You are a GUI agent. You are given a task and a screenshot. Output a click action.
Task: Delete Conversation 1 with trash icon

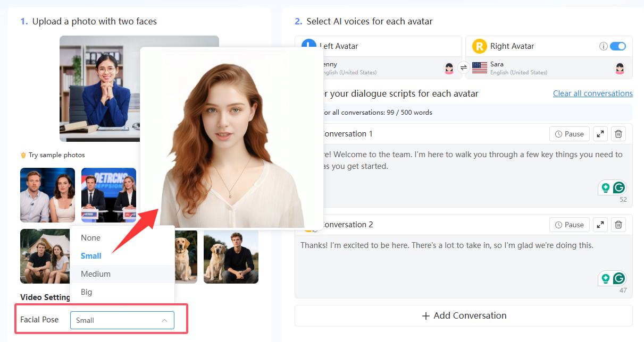point(618,134)
